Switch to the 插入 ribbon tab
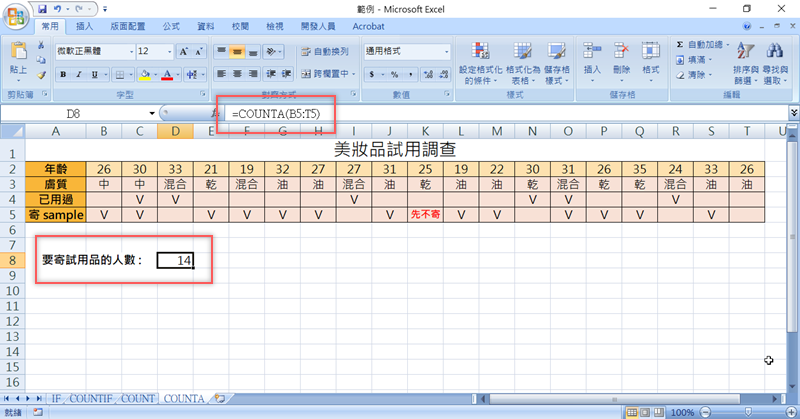The height and width of the screenshot is (419, 800). click(x=84, y=27)
